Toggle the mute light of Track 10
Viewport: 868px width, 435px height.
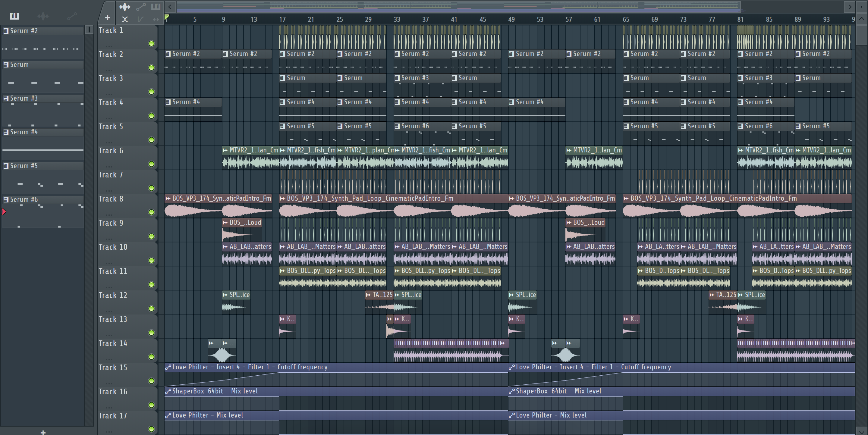point(152,260)
